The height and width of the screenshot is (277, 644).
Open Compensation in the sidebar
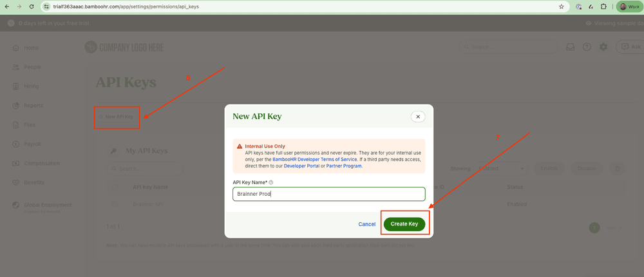[x=42, y=163]
